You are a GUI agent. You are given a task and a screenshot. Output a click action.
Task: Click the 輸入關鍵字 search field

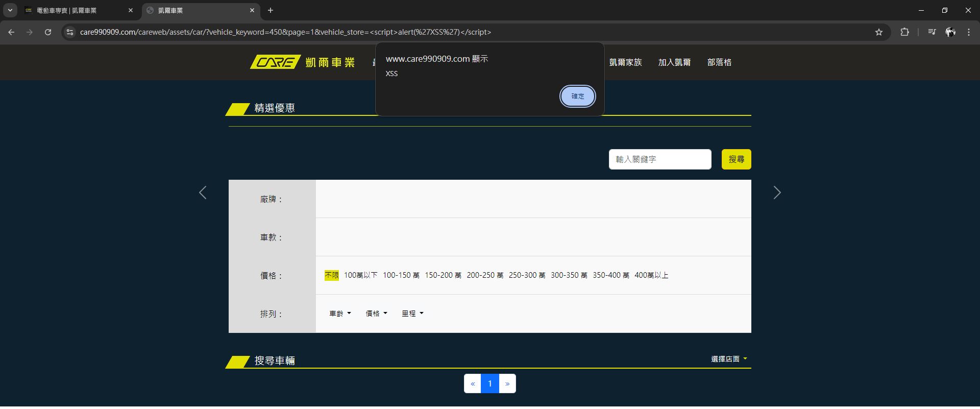pos(660,159)
